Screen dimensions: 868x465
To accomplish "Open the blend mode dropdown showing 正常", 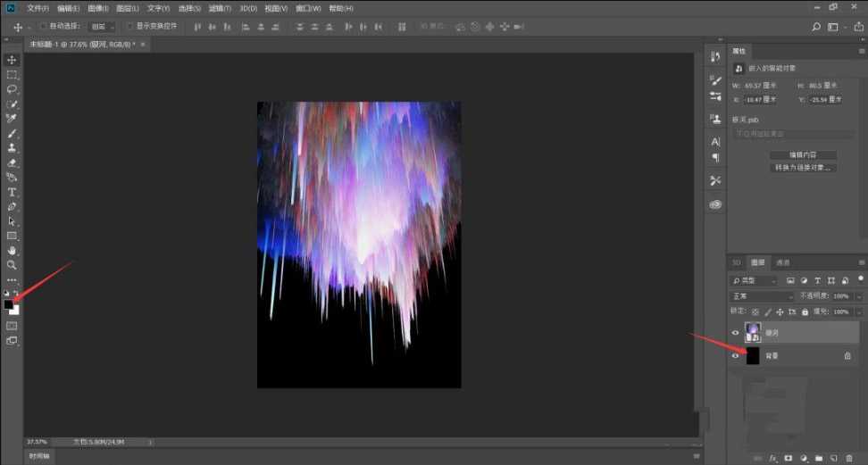I will pos(762,295).
